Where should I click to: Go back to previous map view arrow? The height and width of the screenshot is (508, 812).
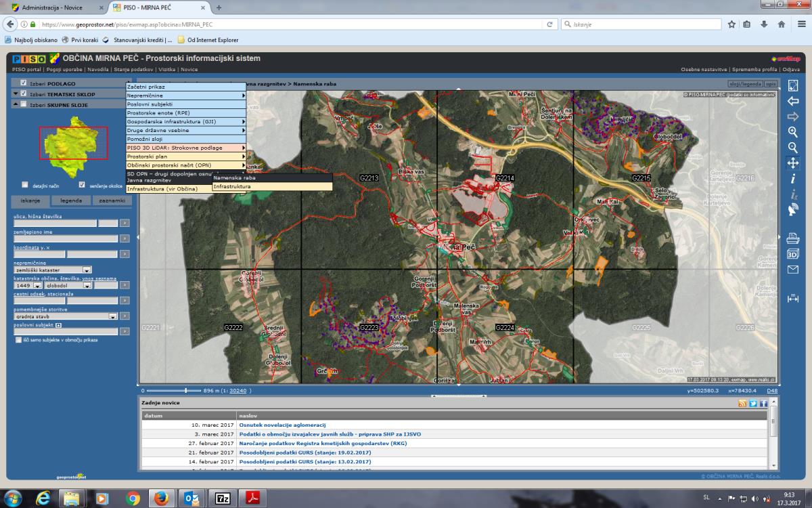tap(793, 101)
